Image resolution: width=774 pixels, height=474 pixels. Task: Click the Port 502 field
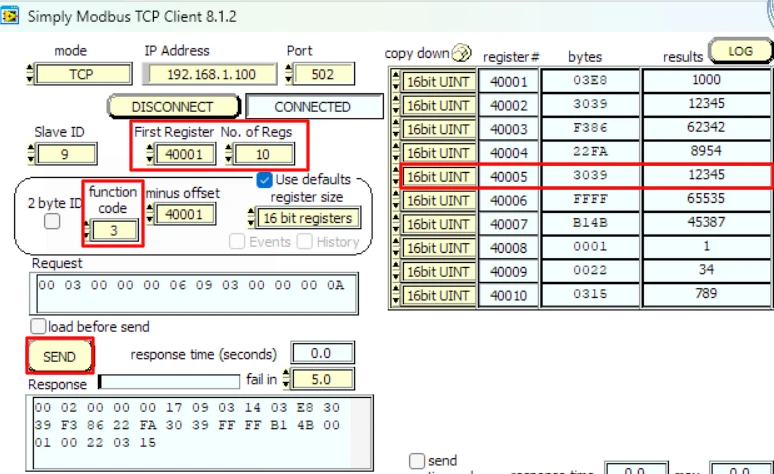[323, 74]
